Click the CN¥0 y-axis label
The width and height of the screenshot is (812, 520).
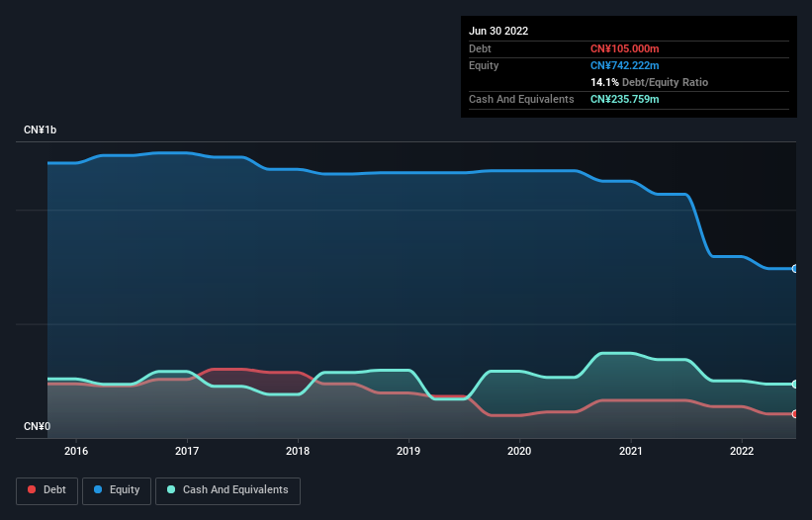[x=38, y=426]
